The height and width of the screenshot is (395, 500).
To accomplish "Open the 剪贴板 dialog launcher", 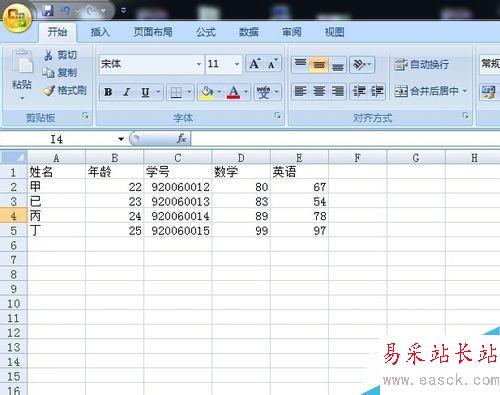I will tap(86, 116).
